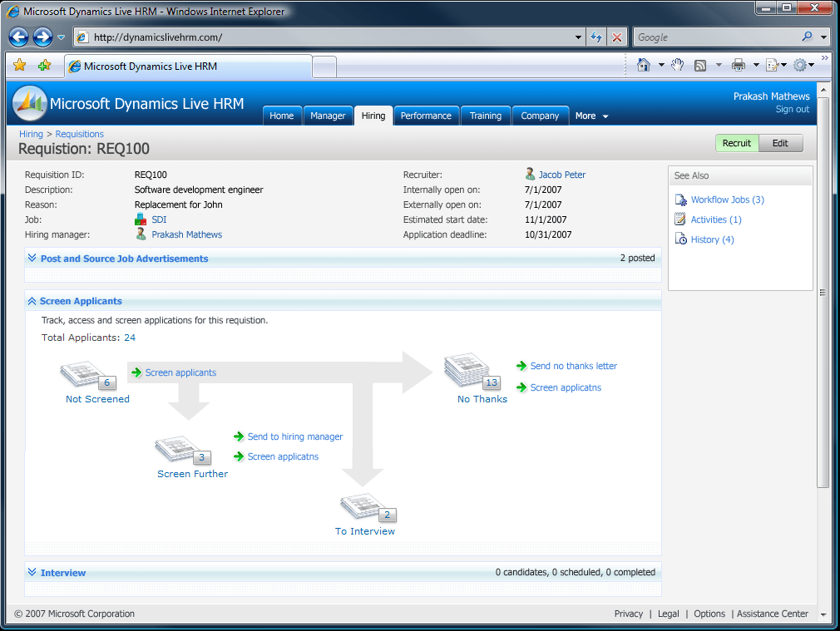Click the Microsoft Dynamics logo icon
Viewport: 840px width, 631px height.
click(30, 103)
